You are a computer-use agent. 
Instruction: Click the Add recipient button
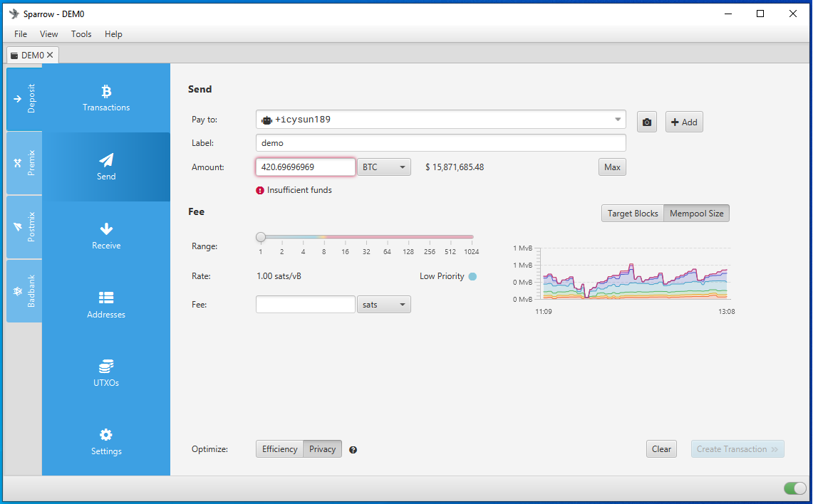pyautogui.click(x=684, y=122)
